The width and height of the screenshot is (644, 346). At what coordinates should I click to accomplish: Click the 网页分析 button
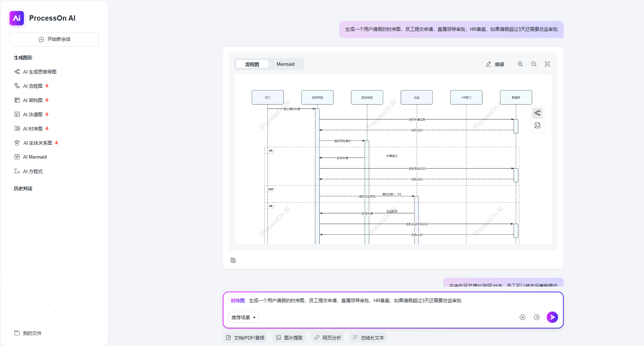click(x=328, y=338)
